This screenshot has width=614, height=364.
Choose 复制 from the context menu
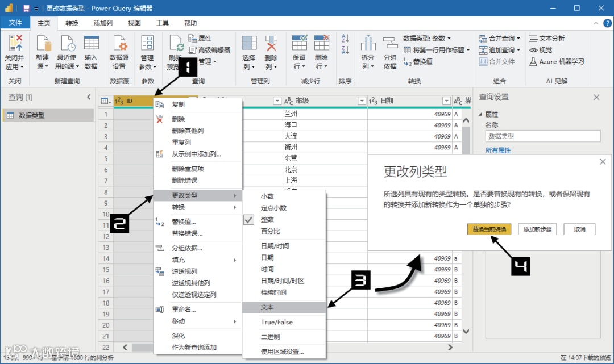click(x=198, y=104)
